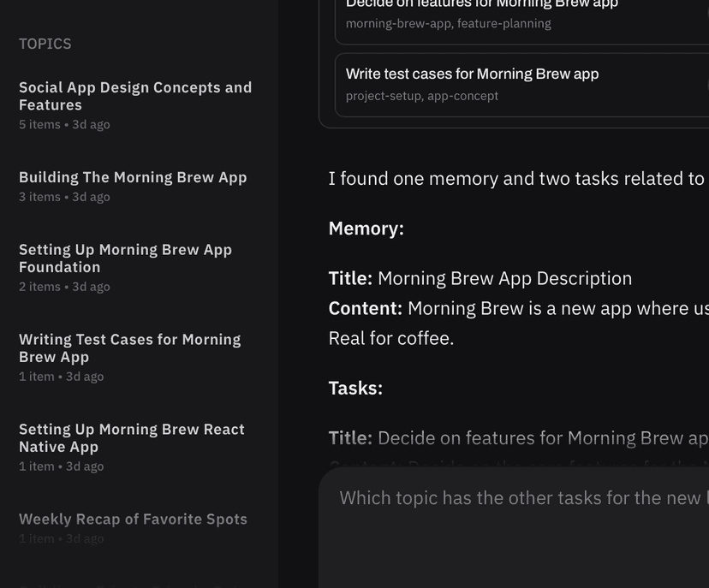Viewport: 709px width, 588px height.
Task: Open the Weekly Recap of Favorite Spots topic
Action: point(133,519)
